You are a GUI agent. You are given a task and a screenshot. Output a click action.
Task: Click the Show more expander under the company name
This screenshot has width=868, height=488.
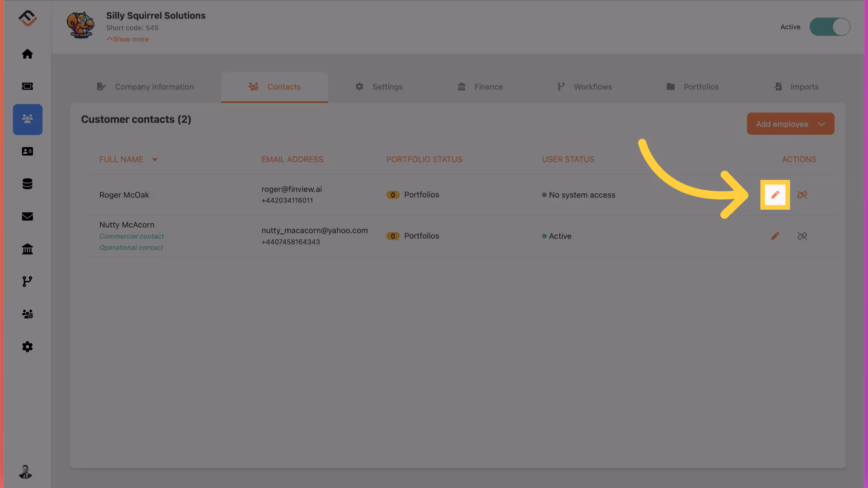click(x=128, y=39)
